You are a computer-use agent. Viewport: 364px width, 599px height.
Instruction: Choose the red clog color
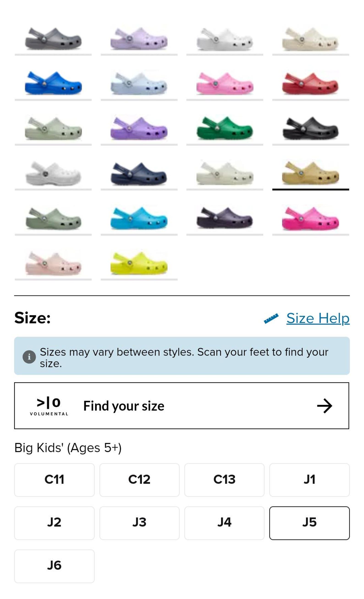click(x=311, y=83)
